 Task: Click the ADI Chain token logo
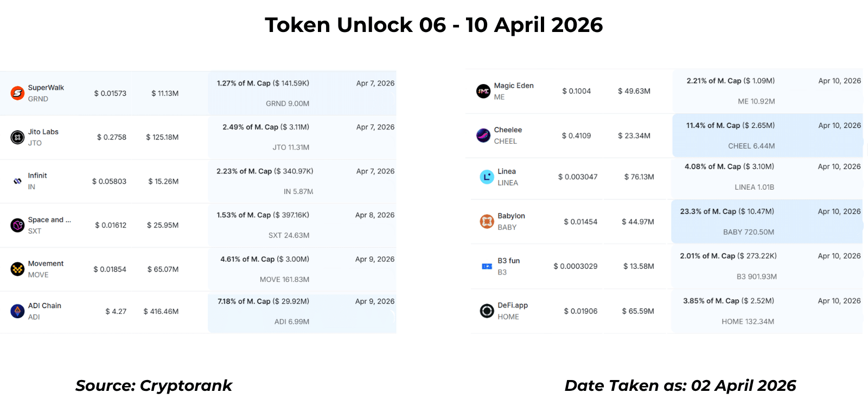18,311
